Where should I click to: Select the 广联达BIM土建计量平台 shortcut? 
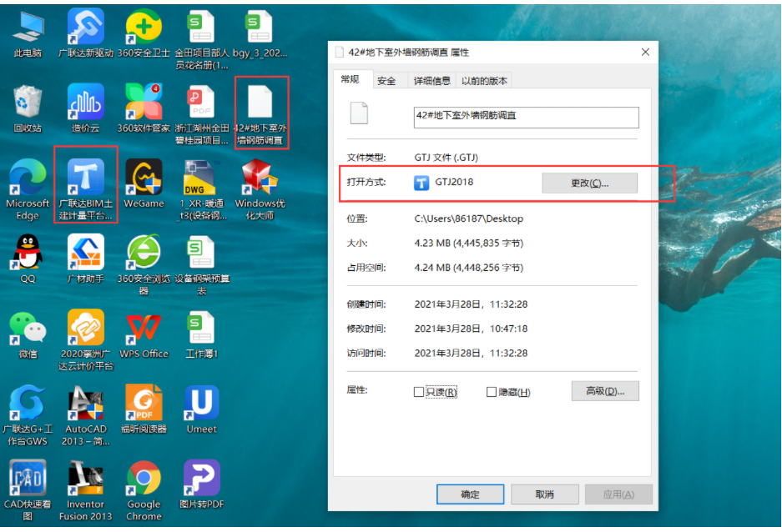[x=86, y=190]
